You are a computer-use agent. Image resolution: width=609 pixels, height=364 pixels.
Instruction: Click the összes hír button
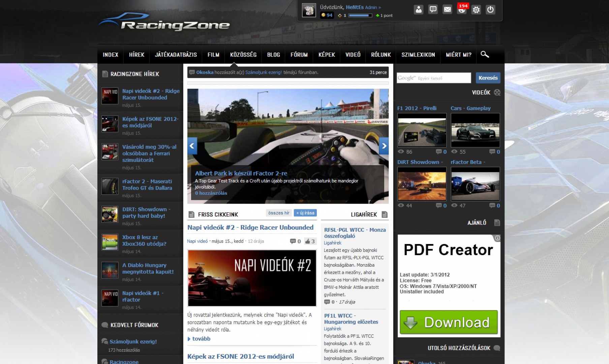click(279, 213)
